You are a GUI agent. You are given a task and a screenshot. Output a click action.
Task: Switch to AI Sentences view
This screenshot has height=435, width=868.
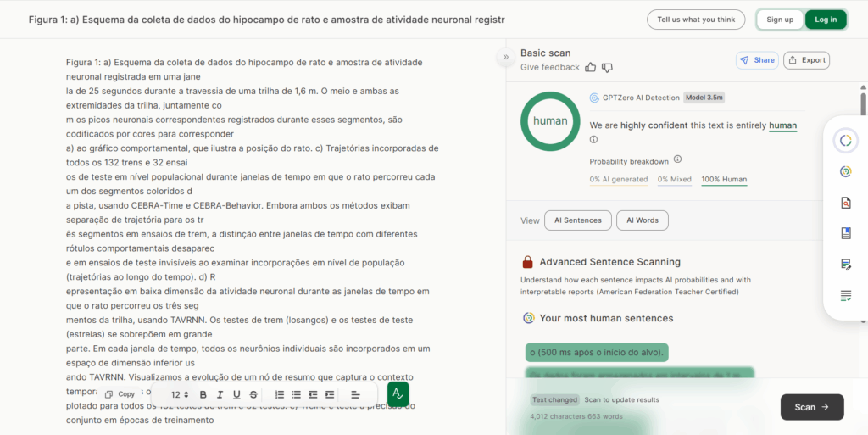coord(577,220)
